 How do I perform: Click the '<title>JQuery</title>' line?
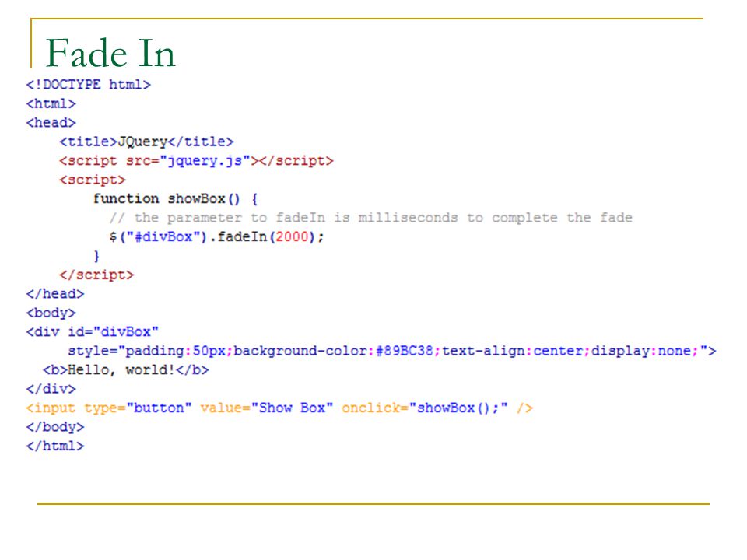click(147, 142)
